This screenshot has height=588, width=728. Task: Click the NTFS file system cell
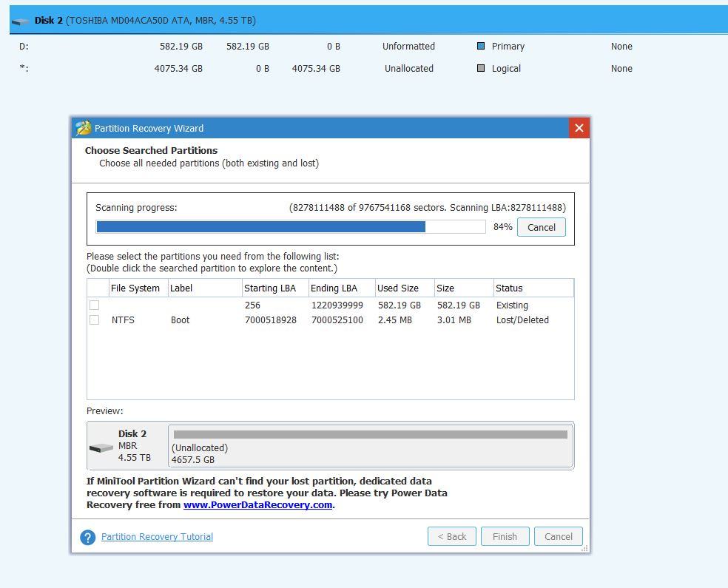[123, 320]
